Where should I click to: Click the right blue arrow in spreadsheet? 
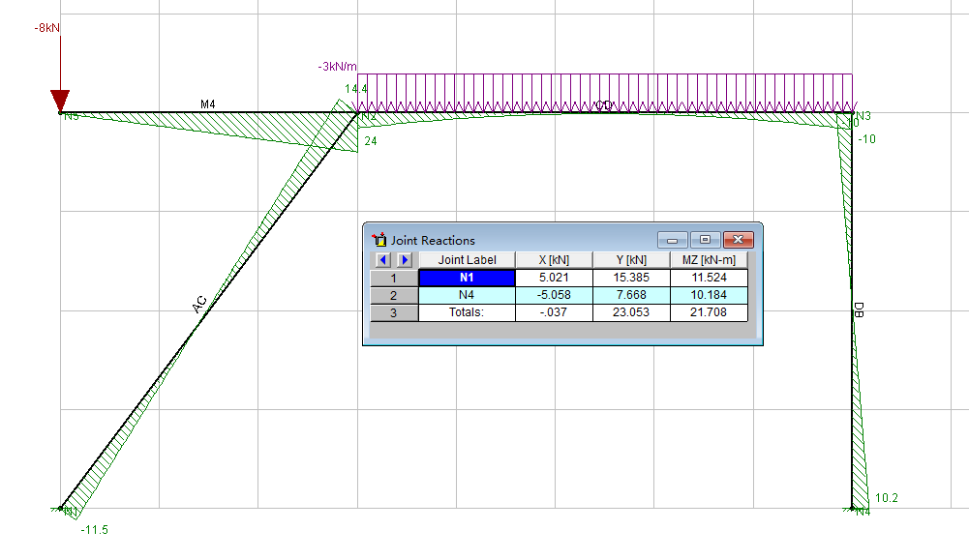coord(405,260)
